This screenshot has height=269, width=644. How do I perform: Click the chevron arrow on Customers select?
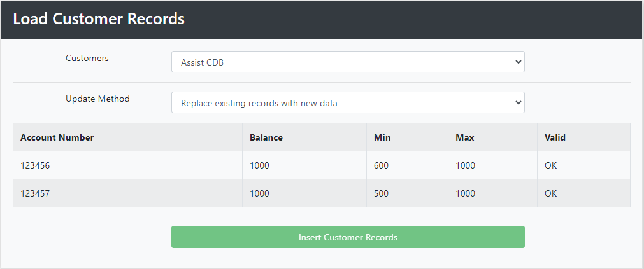[518, 62]
